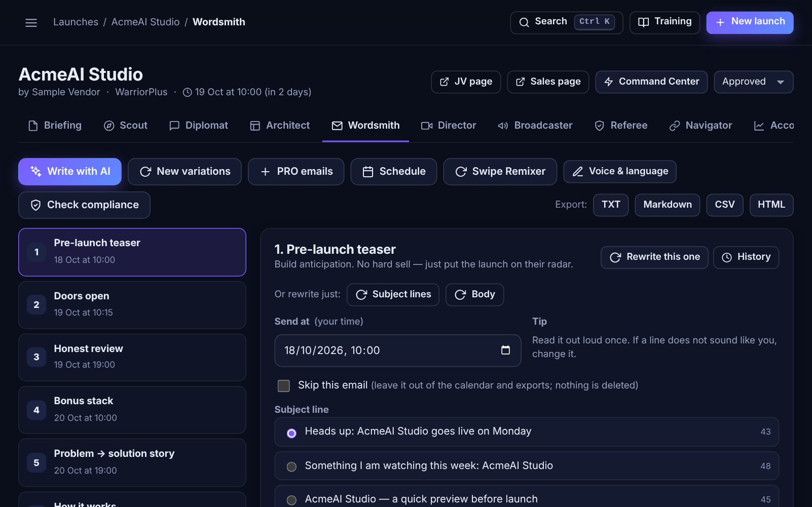Open email History
Image resolution: width=812 pixels, height=507 pixels.
(746, 257)
